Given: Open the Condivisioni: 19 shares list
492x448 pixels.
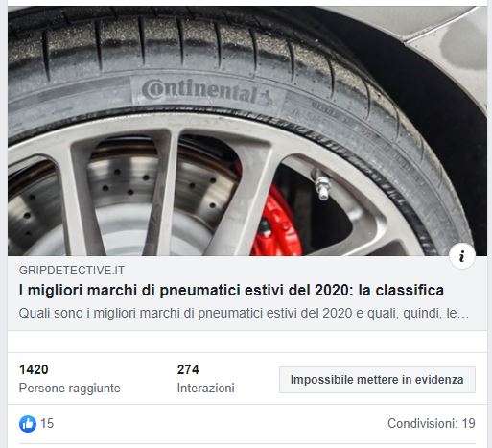Looking at the screenshot, I should point(432,423).
